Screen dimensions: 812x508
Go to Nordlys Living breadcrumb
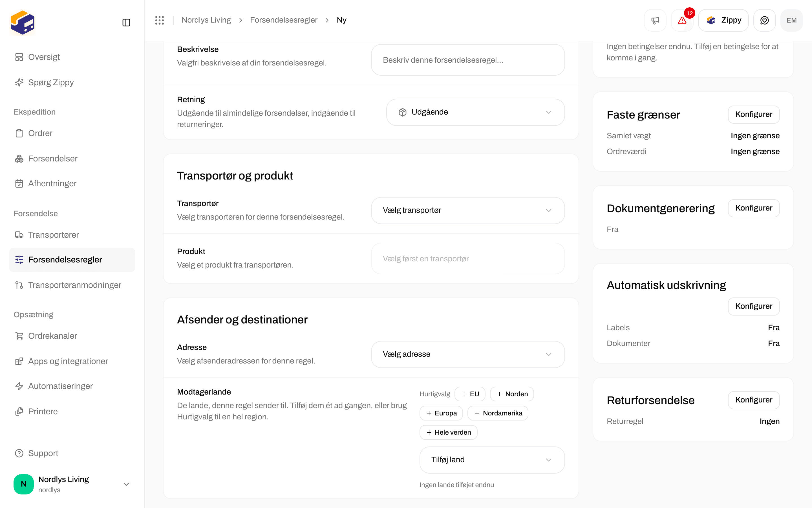click(206, 20)
